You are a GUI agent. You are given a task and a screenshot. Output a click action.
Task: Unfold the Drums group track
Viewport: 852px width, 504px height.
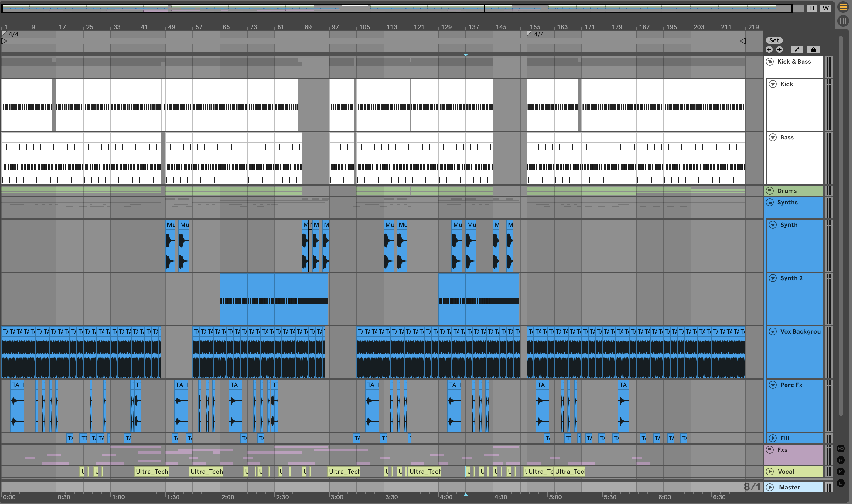click(770, 191)
